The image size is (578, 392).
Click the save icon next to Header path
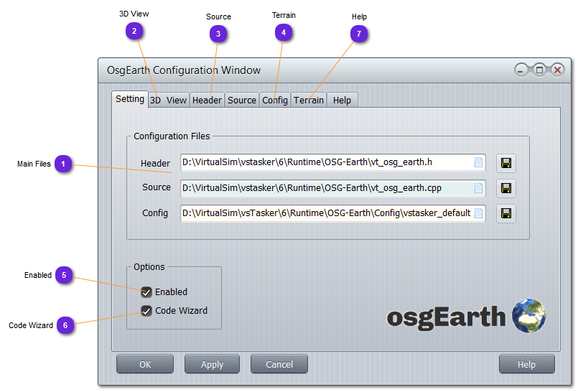tap(505, 163)
